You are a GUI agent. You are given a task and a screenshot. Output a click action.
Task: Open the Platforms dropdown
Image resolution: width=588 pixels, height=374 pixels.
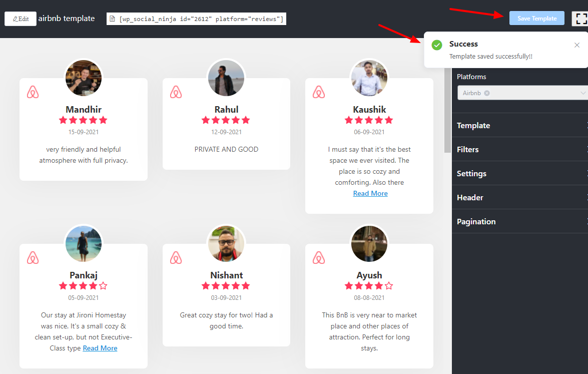point(582,93)
